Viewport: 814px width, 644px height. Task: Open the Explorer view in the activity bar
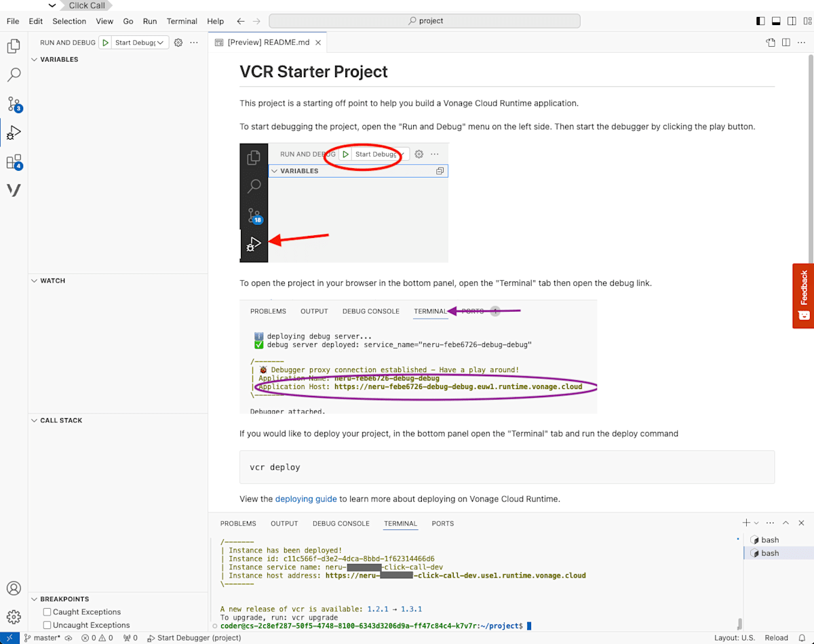pos(14,46)
